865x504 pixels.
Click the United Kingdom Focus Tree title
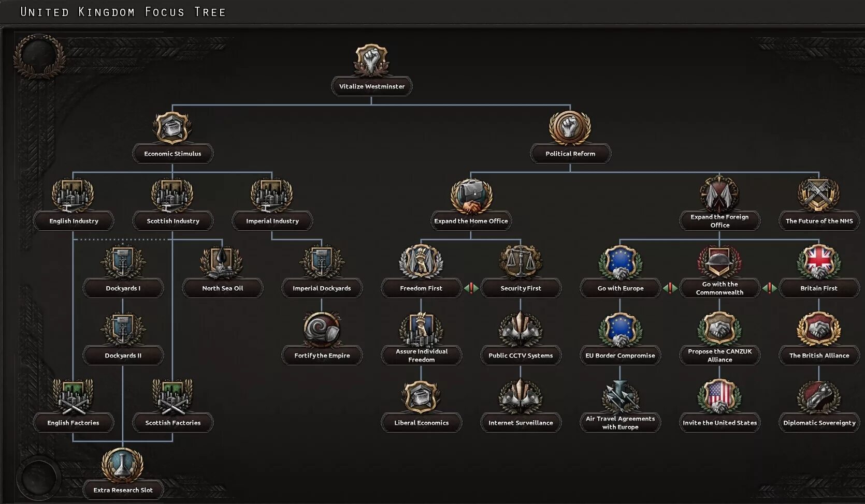coord(123,12)
